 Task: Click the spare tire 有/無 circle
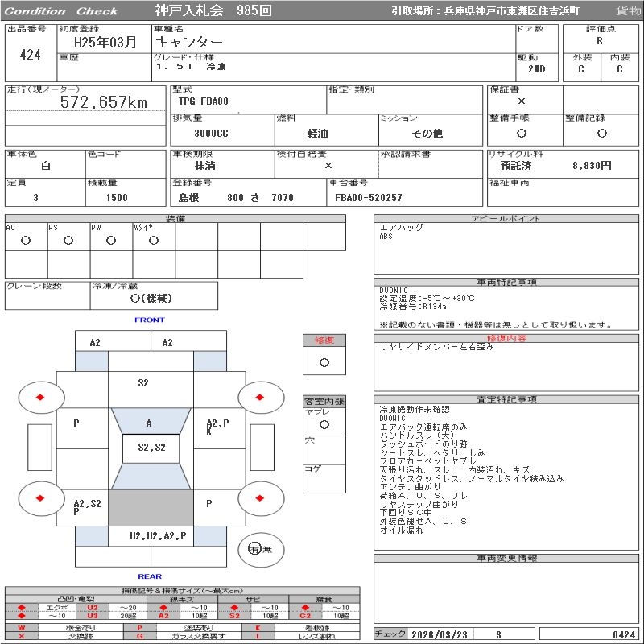pyautogui.click(x=260, y=549)
